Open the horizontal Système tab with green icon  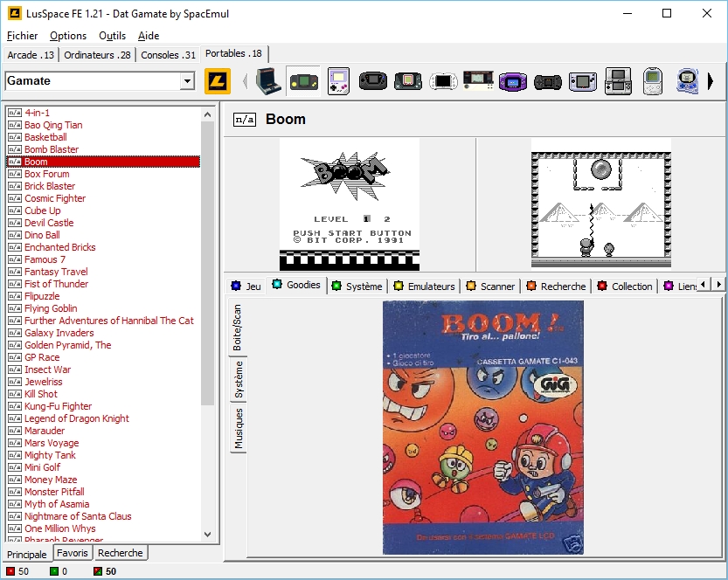tap(357, 286)
